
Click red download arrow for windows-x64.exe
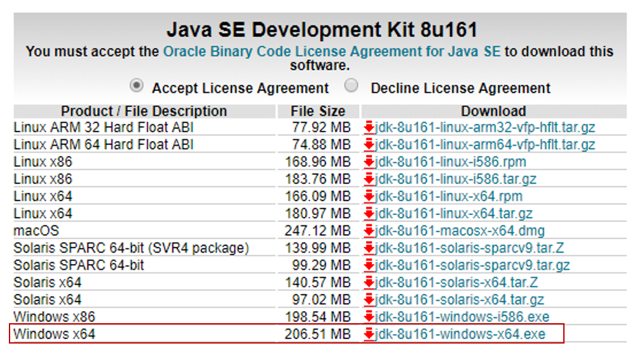[369, 335]
